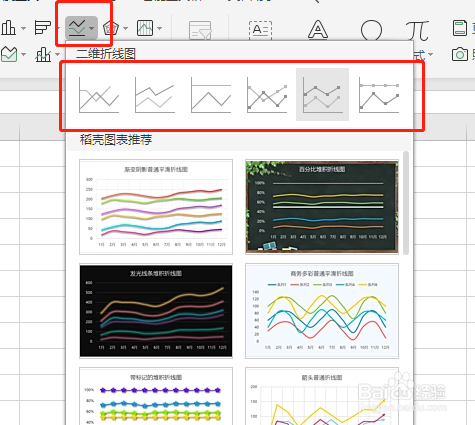Click the circle shape icon
Image resolution: width=475 pixels, height=425 pixels.
pos(371,30)
